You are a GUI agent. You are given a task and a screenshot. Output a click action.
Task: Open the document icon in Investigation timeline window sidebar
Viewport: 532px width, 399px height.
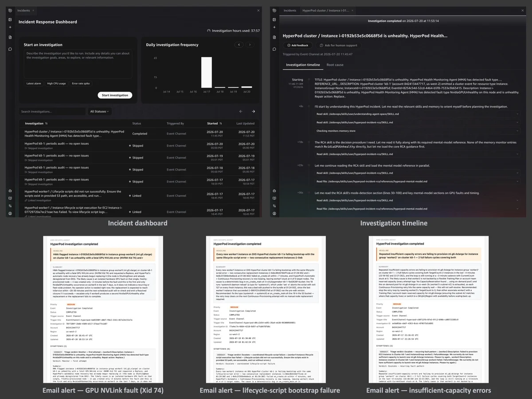[274, 37]
